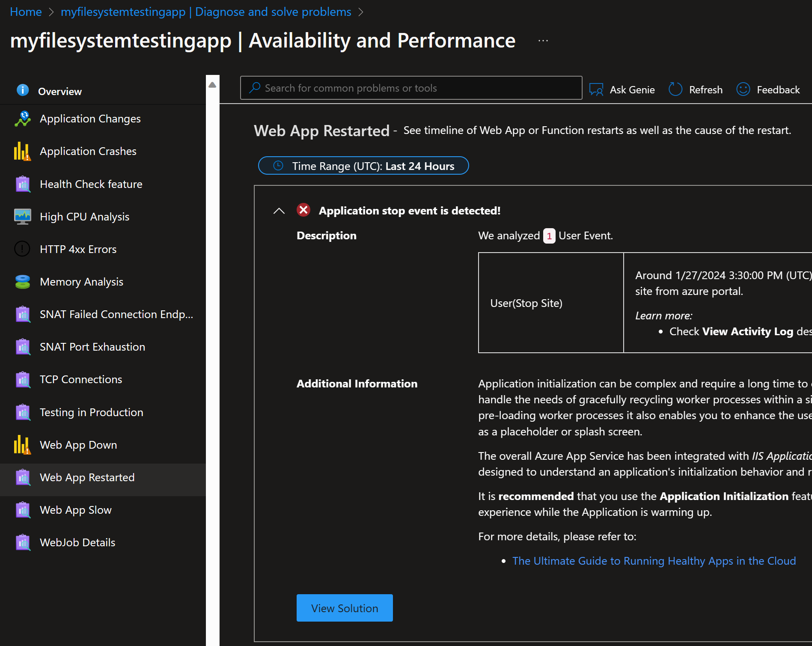Click the sidebar scrollbar up arrow

[212, 85]
